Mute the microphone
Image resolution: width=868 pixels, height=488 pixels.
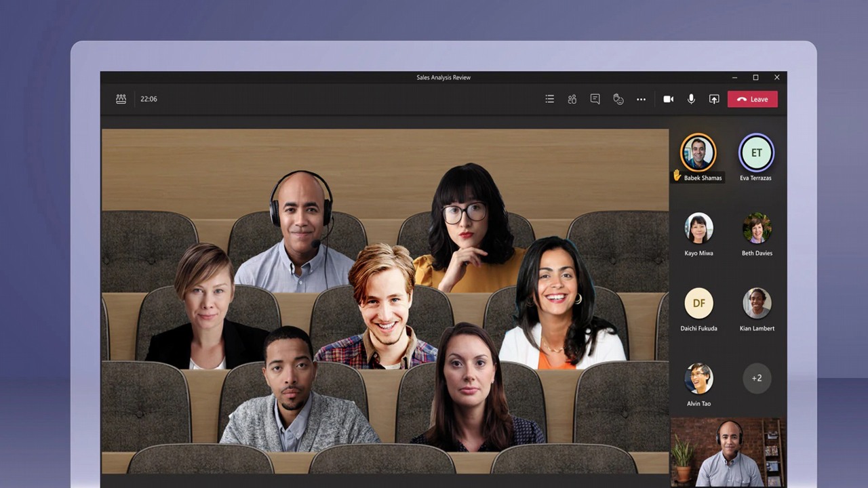691,99
